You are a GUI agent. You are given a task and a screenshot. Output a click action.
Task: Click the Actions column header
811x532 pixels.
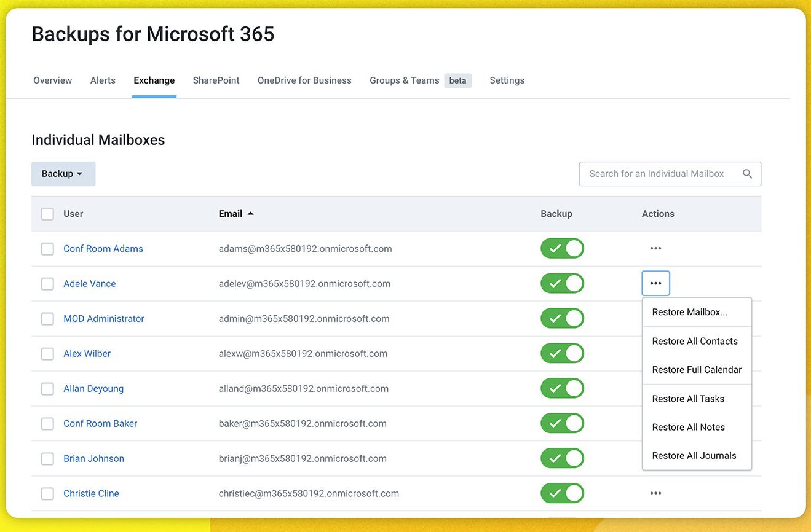[658, 214]
